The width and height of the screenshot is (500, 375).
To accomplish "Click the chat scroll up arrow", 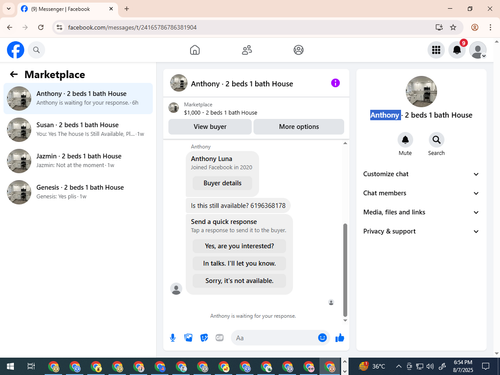I will pos(345,143).
